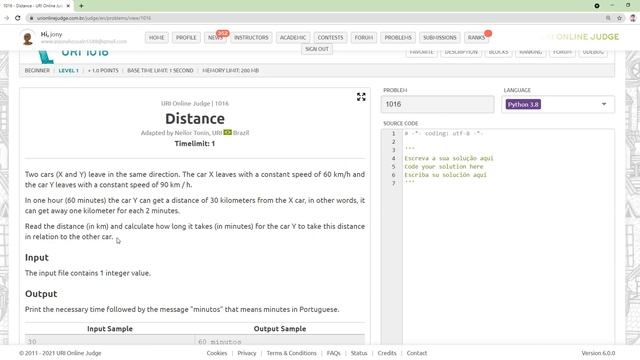Click the Output section heading
Viewport: 640px width, 360px height.
(x=41, y=294)
